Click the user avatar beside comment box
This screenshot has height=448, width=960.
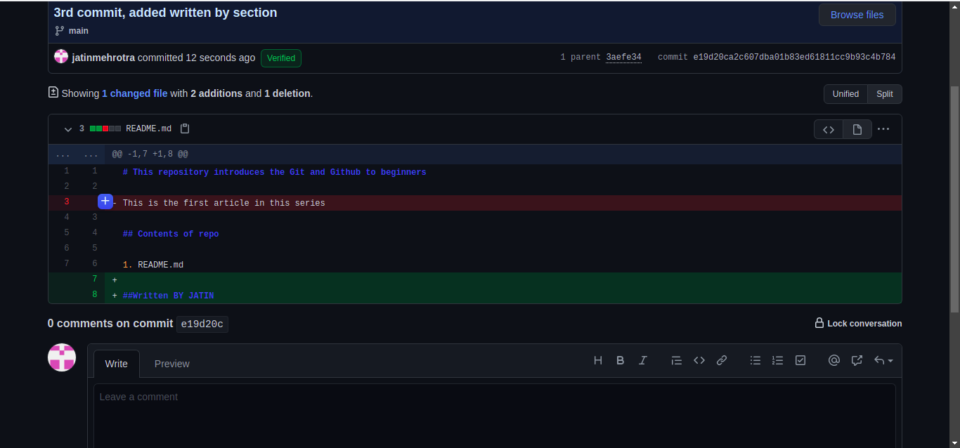62,357
